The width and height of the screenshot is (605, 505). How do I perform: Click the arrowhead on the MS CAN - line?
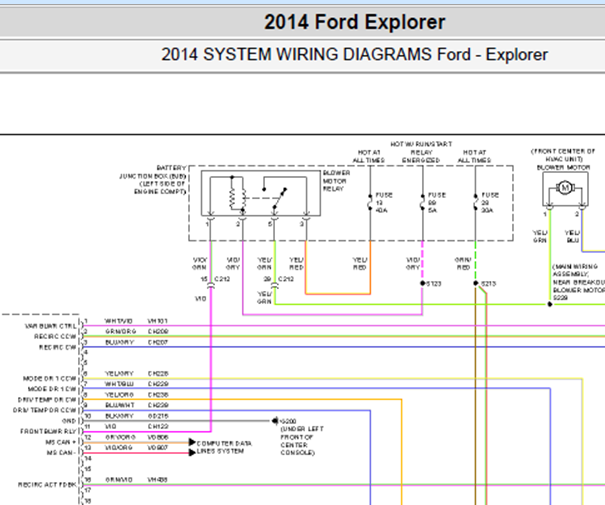point(192,453)
